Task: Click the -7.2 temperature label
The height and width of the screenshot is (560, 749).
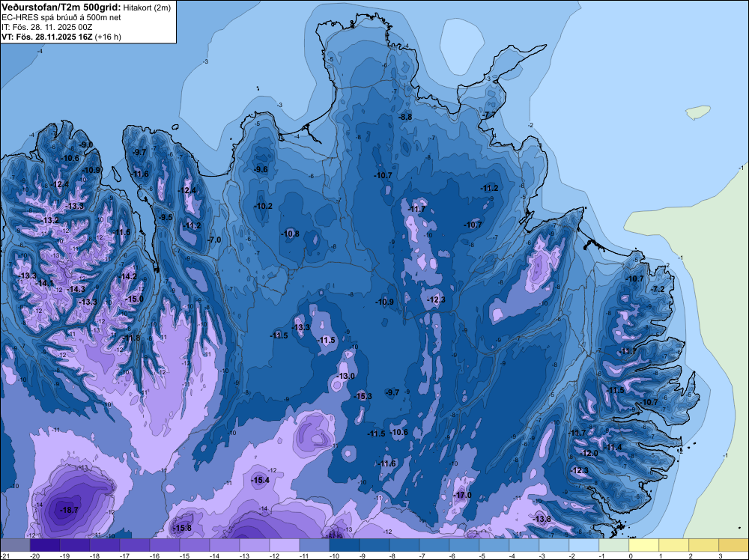Action: (x=658, y=289)
